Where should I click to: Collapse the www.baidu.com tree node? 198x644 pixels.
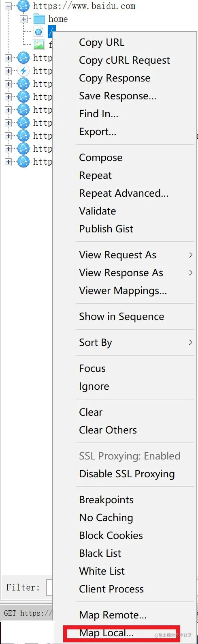tap(8, 6)
